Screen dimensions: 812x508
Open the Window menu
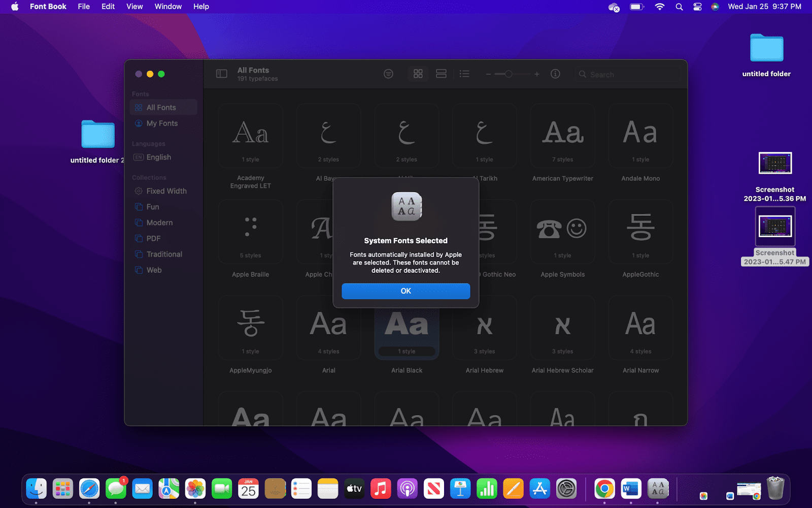point(168,7)
